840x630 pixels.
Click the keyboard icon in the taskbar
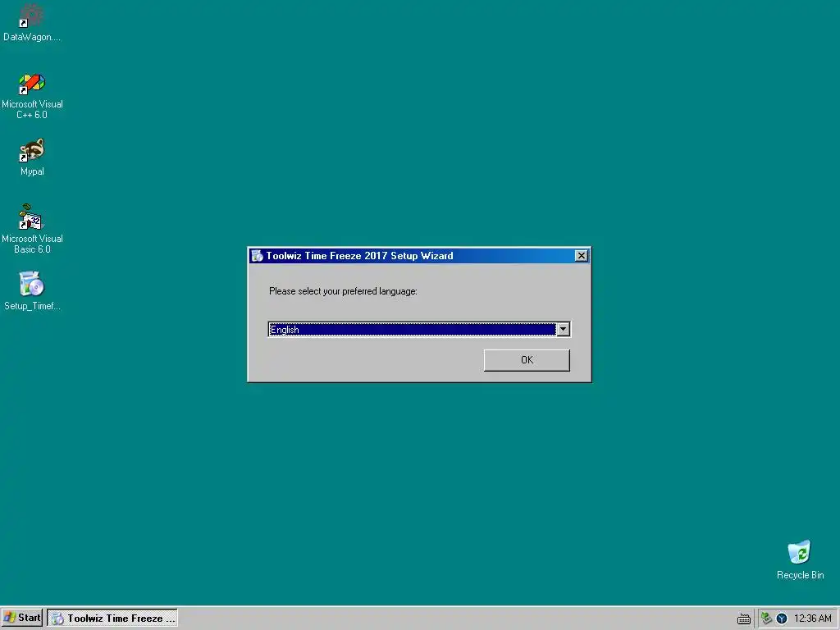pos(743,619)
